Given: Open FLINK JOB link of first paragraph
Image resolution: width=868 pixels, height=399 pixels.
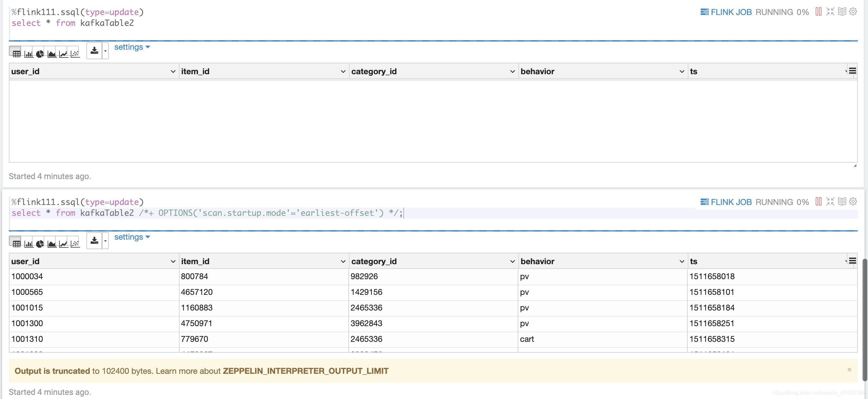Looking at the screenshot, I should (726, 12).
